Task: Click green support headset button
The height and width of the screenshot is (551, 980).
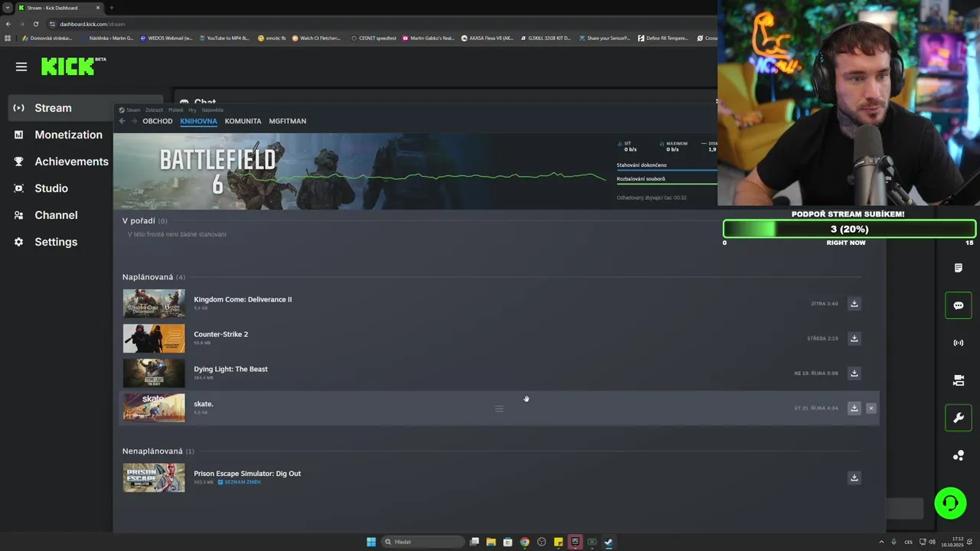Action: [951, 504]
